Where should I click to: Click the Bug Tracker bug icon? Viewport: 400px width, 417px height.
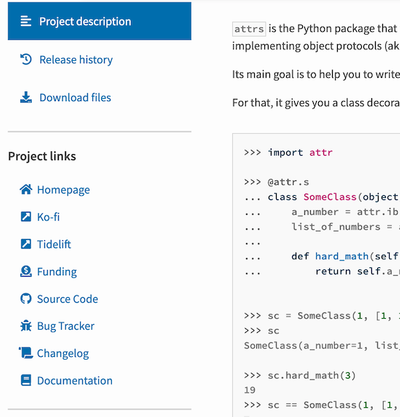pyautogui.click(x=26, y=326)
